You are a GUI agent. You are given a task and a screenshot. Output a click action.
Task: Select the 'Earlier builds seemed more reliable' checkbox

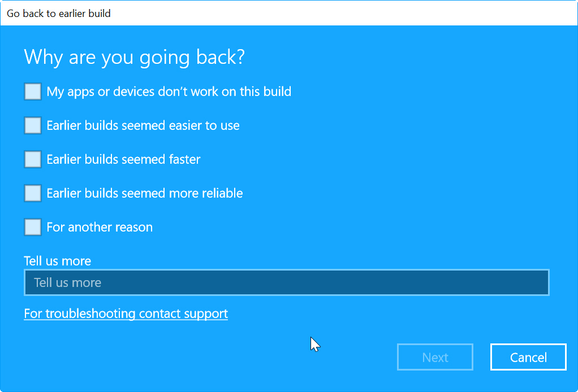tap(33, 193)
